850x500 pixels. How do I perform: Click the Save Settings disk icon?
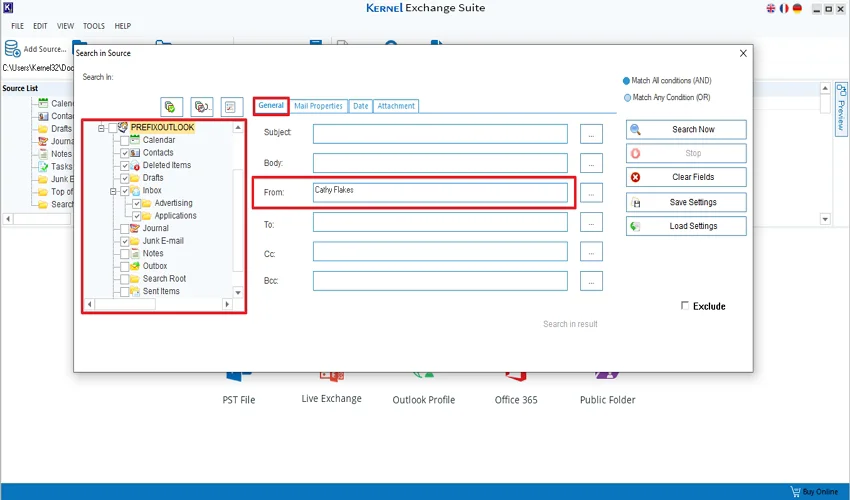[636, 202]
